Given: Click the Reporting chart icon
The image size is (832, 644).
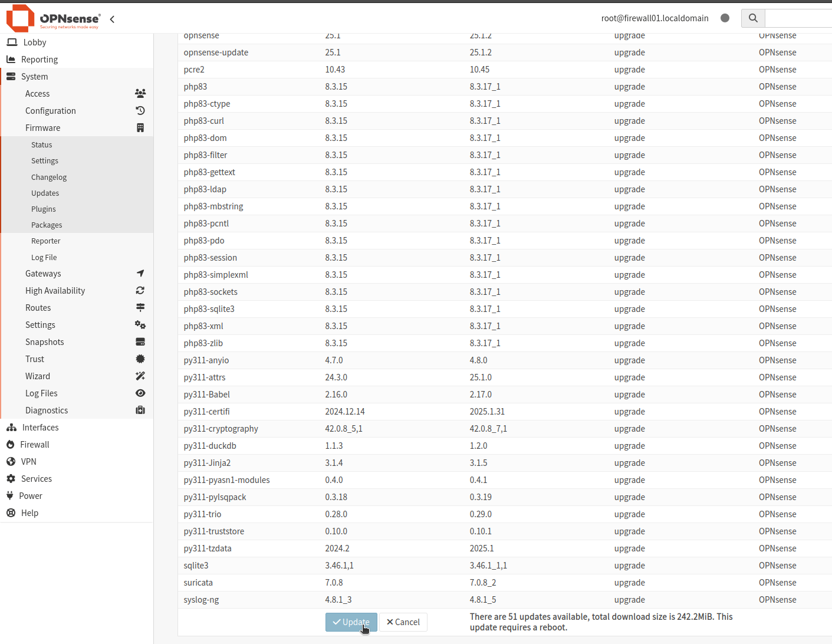Looking at the screenshot, I should (x=11, y=60).
